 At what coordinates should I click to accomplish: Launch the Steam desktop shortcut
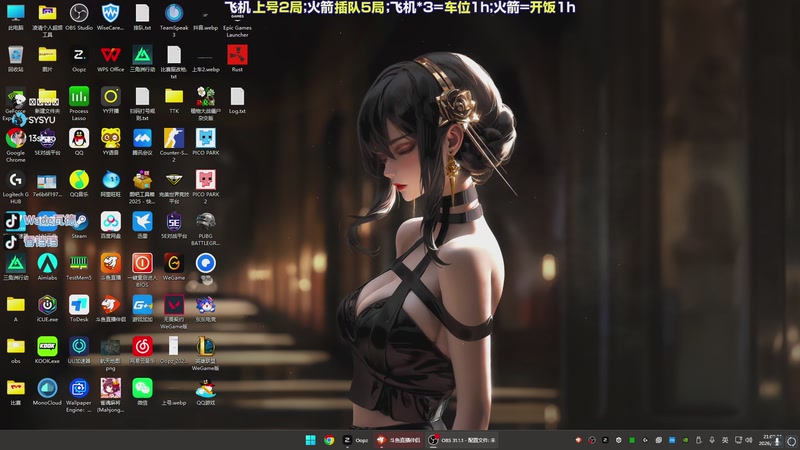pyautogui.click(x=79, y=225)
